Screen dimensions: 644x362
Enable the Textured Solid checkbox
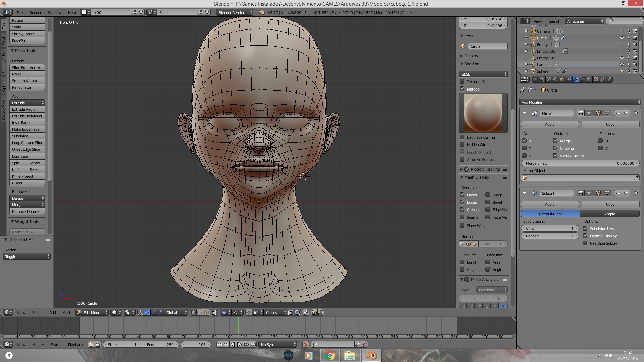pos(462,81)
